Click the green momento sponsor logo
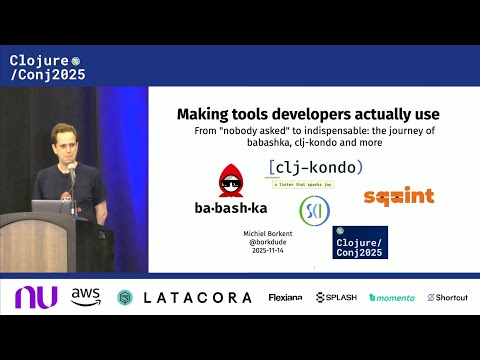 coord(392,298)
